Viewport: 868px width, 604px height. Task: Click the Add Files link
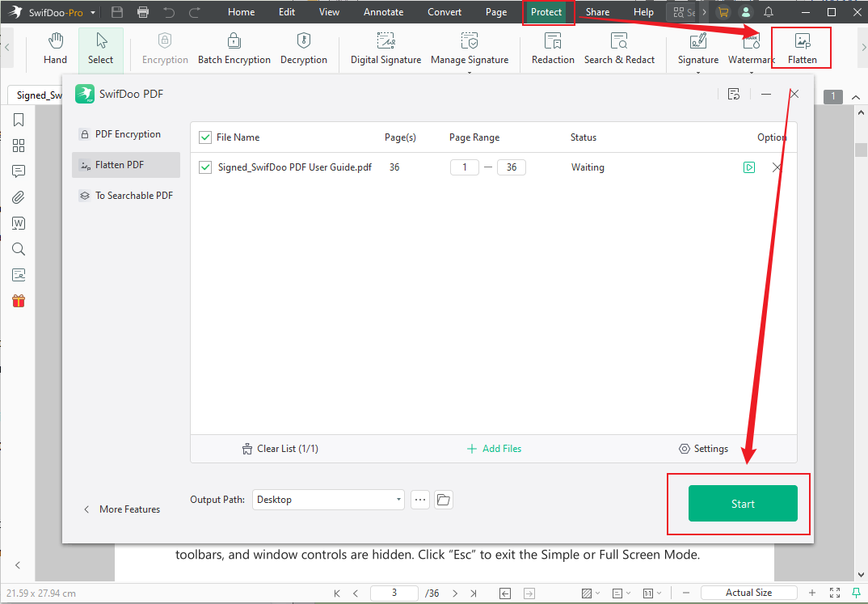coord(494,449)
